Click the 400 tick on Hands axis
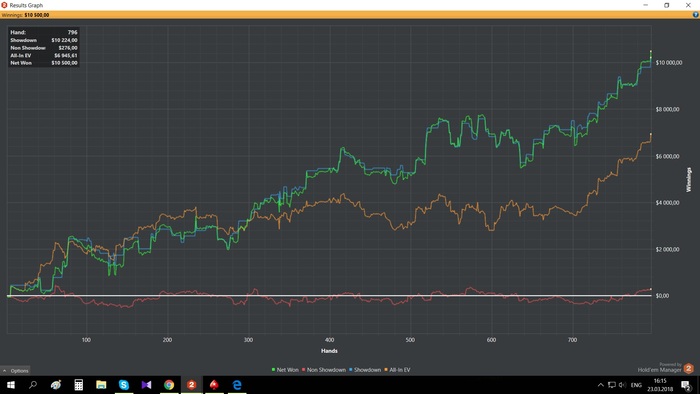The height and width of the screenshot is (394, 700). [329, 340]
